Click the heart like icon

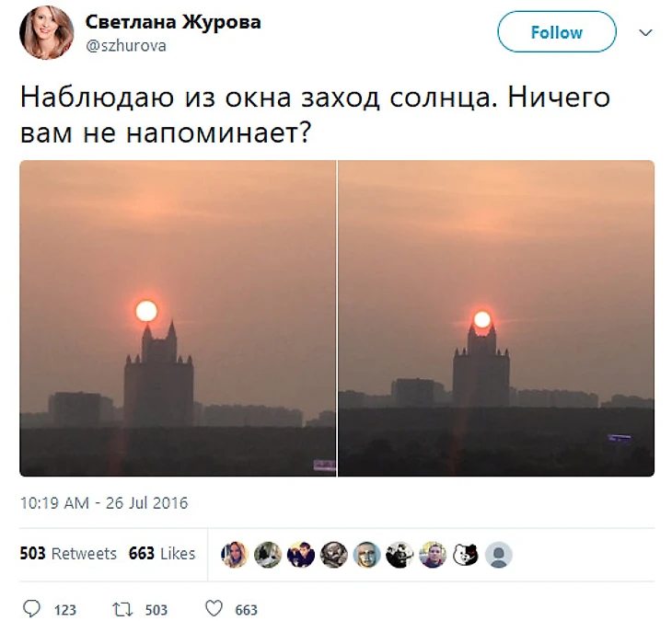214,609
